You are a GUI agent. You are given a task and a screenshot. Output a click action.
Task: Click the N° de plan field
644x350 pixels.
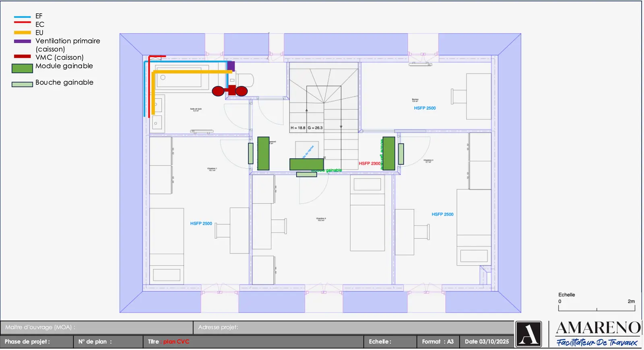[x=108, y=342]
